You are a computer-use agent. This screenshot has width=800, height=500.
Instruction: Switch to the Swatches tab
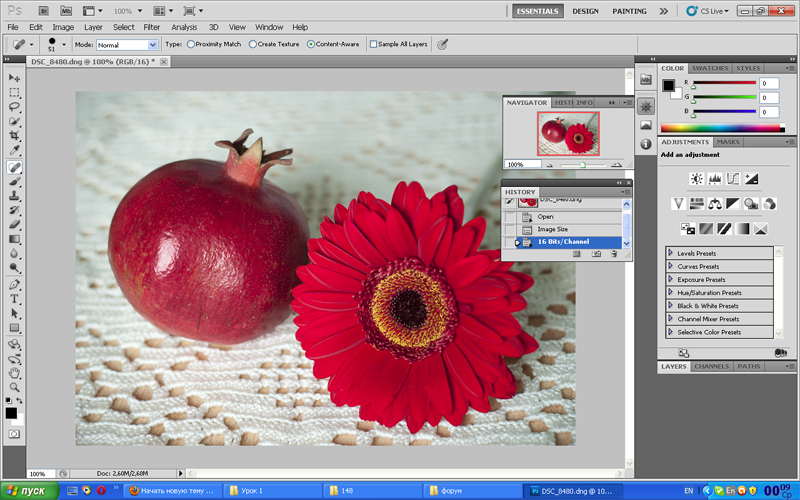point(709,68)
